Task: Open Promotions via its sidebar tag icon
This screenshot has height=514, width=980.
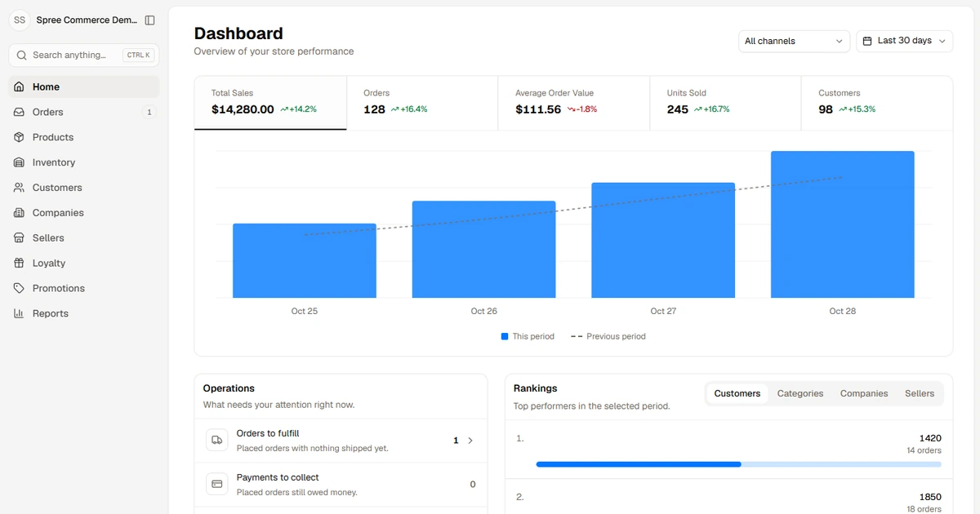Action: pos(19,289)
